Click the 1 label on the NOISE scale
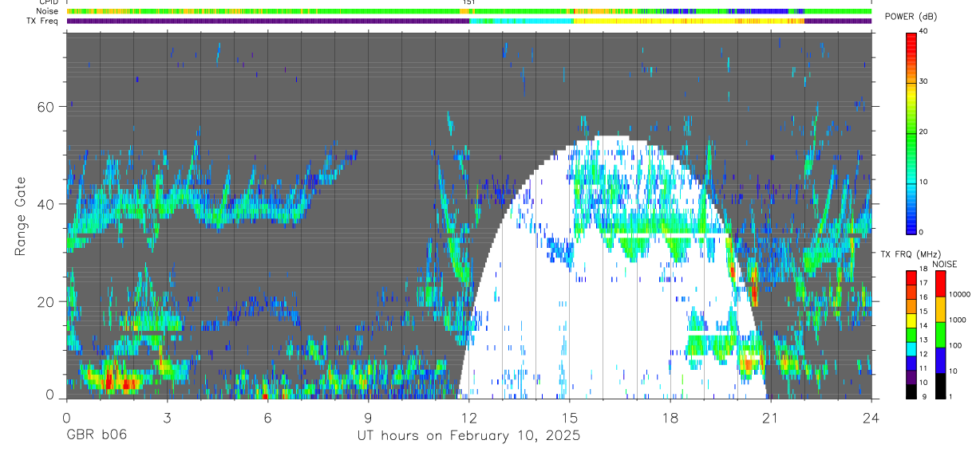 pyautogui.click(x=950, y=396)
